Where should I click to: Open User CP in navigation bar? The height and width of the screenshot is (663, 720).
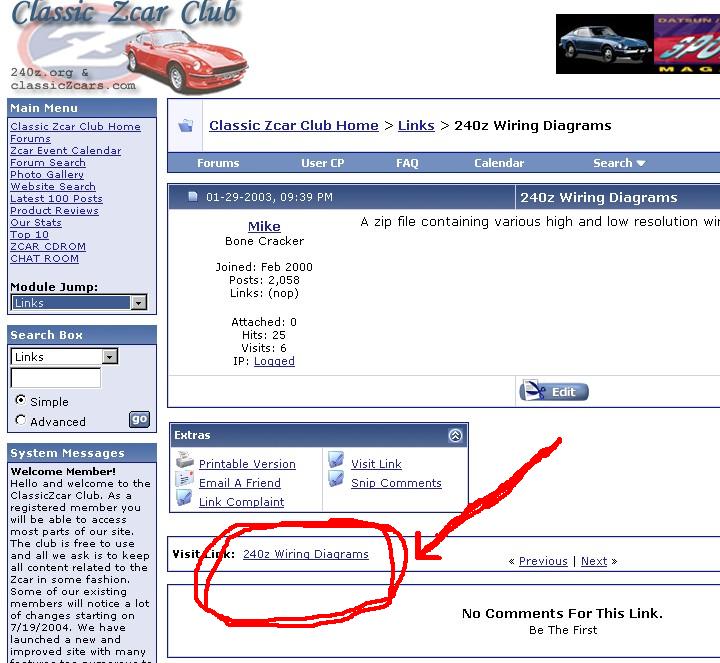point(322,163)
